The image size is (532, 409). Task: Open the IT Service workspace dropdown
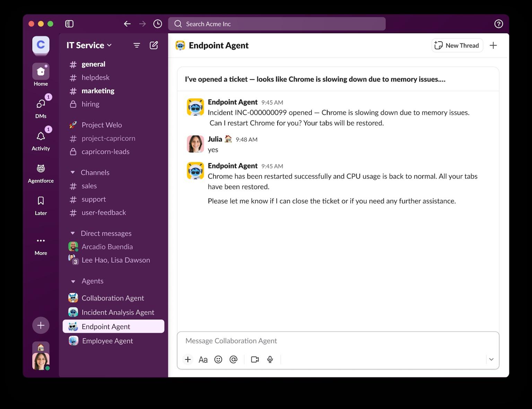[x=89, y=45]
